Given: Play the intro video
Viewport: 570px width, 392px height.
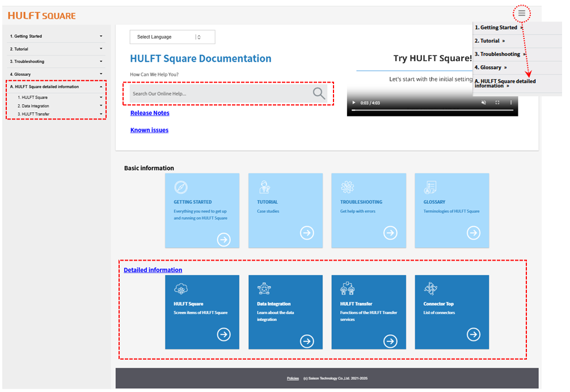Looking at the screenshot, I should pyautogui.click(x=354, y=103).
